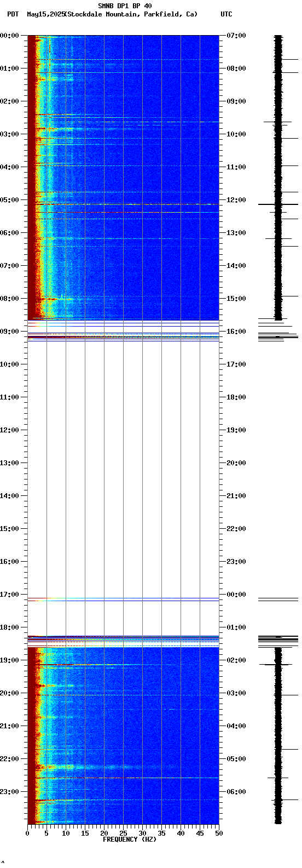Click the UTC axis '02:00' time label
Image resolution: width=302 pixels, height=868 pixels.
[x=236, y=660]
